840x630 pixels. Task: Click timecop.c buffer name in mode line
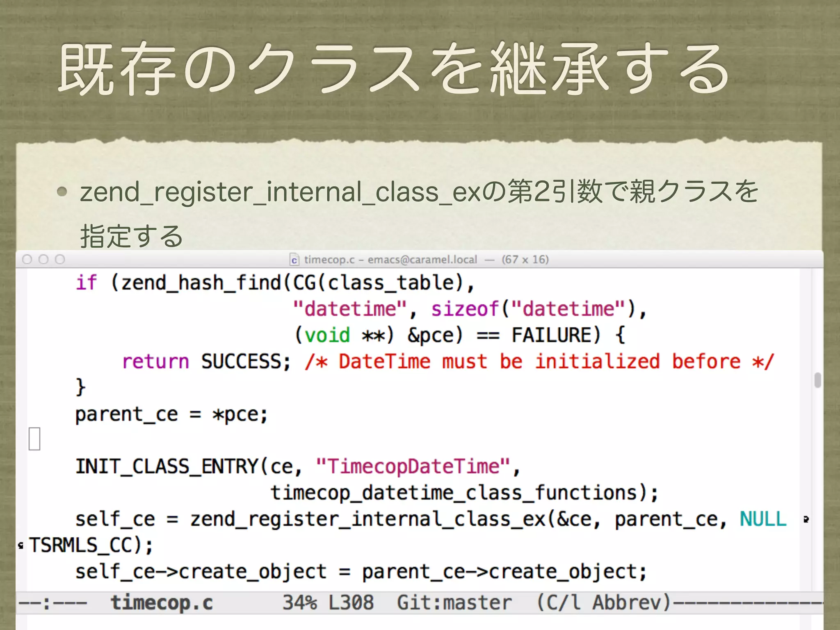point(162,603)
